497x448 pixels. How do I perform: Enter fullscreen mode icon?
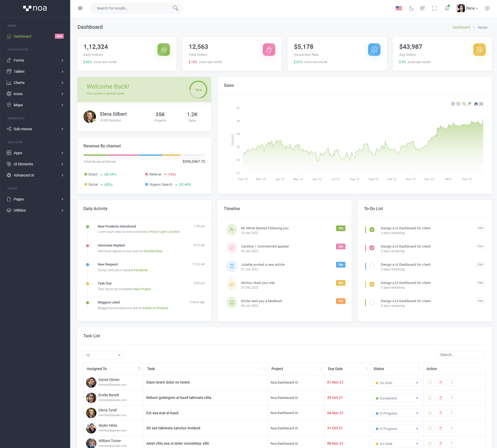pyautogui.click(x=435, y=8)
